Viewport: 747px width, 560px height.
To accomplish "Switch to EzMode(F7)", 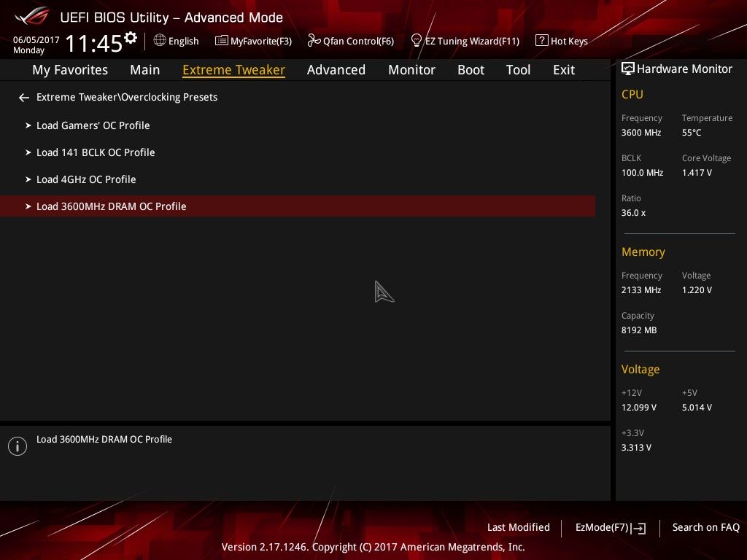I will (602, 528).
